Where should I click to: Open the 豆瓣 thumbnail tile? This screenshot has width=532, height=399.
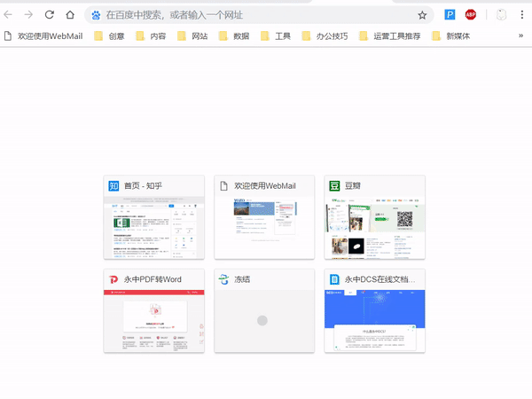pos(374,217)
